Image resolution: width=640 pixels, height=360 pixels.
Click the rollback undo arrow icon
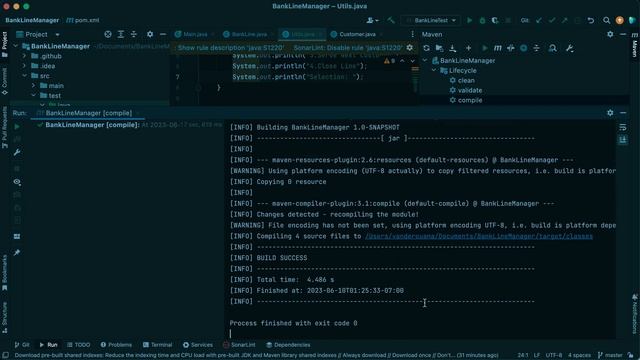591,20
